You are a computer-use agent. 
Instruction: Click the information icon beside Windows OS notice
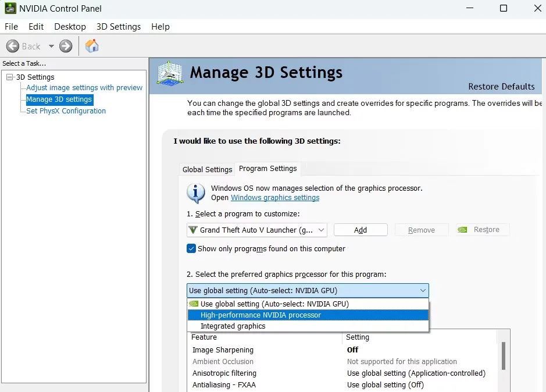(196, 193)
